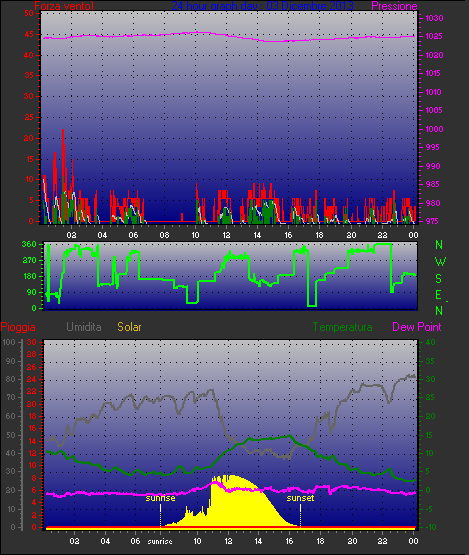Click the 'Forza vento' wind axis title
Viewport: 469px width, 555px height.
(64, 6)
